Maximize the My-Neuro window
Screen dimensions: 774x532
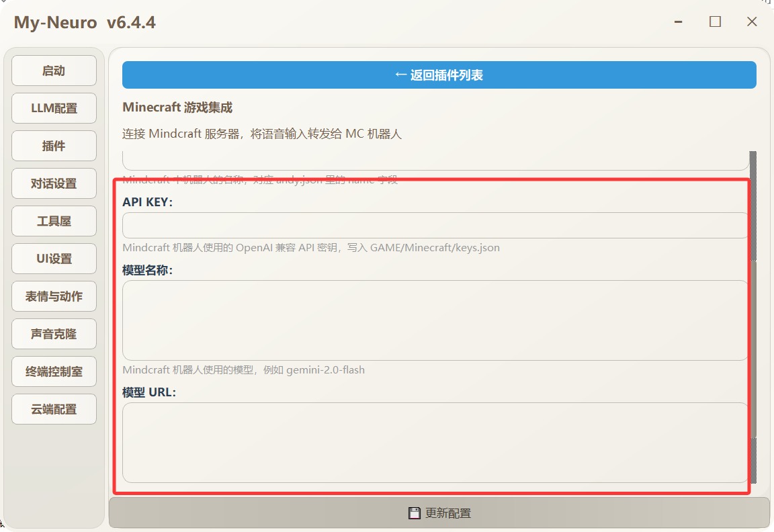[715, 22]
